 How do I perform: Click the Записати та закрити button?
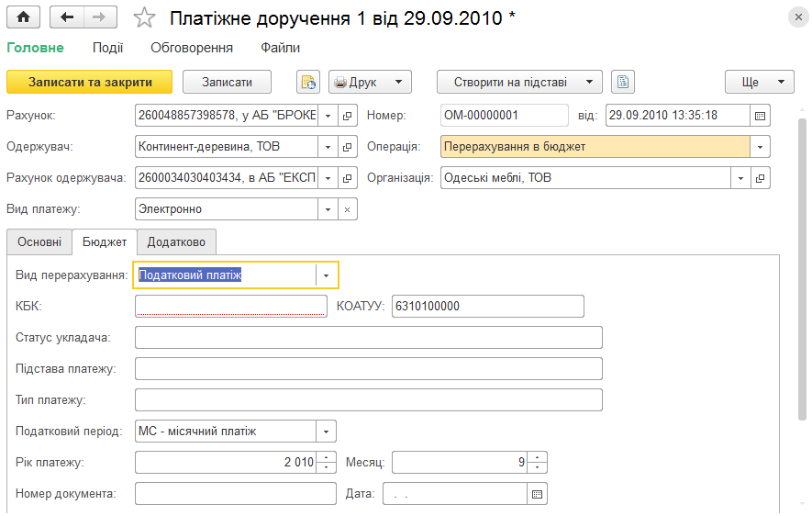(x=90, y=82)
